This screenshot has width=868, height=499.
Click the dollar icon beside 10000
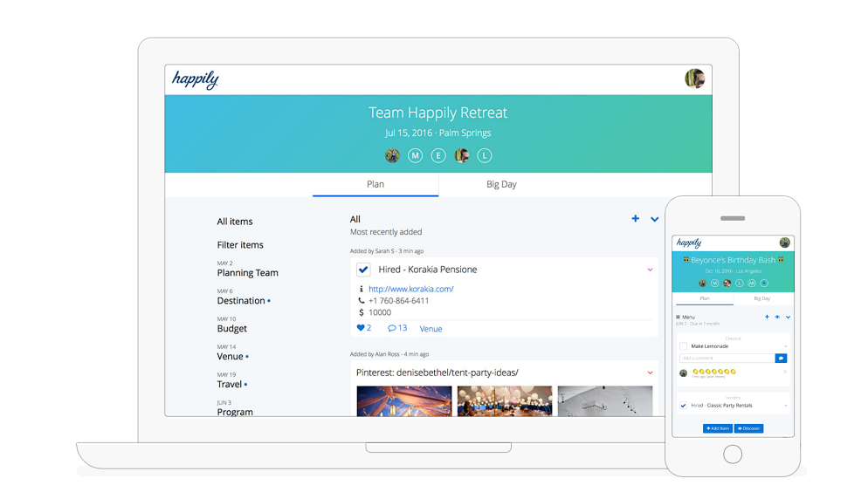tap(361, 312)
